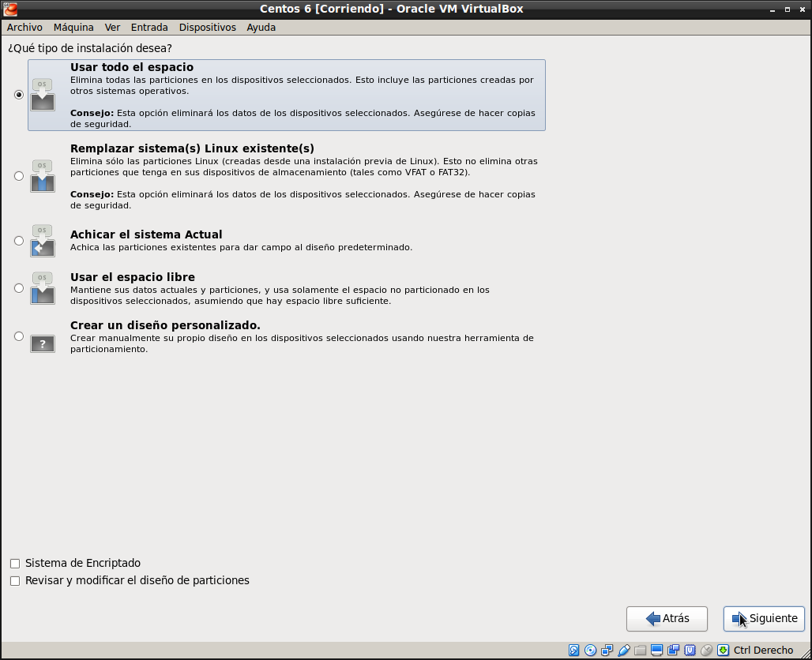Open the Máquina menu
Screen dimensions: 812x660
[73, 28]
